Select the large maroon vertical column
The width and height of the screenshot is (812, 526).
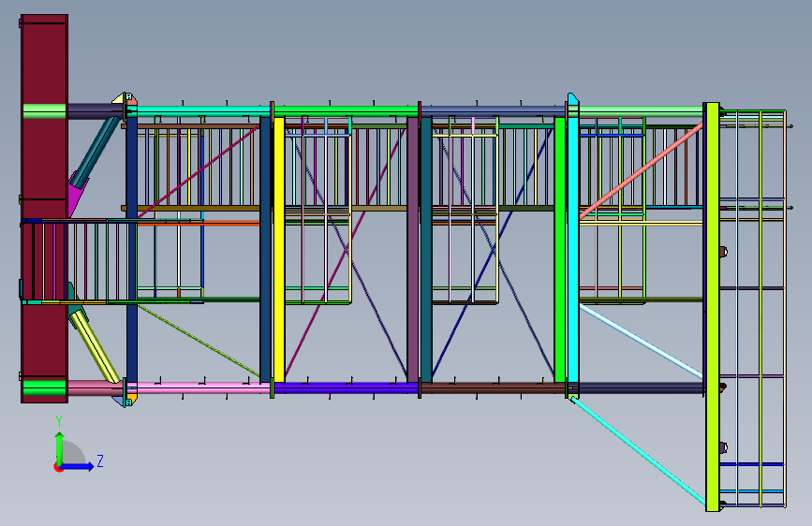45,208
